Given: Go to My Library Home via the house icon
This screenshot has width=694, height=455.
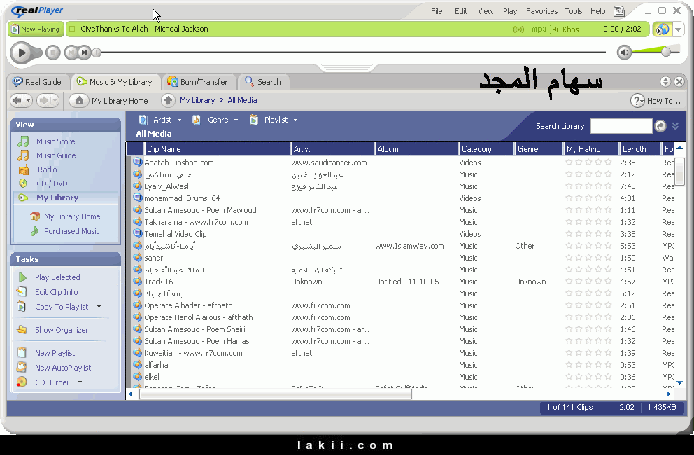Looking at the screenshot, I should [x=79, y=100].
